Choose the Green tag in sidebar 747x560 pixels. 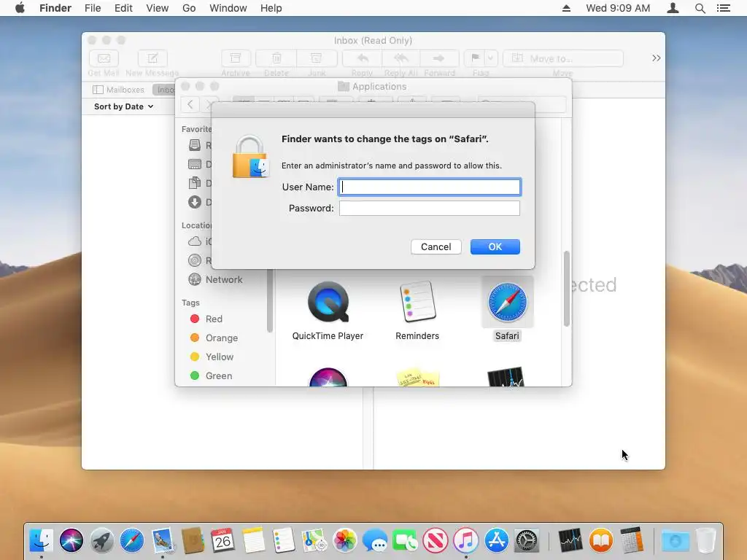coord(211,376)
